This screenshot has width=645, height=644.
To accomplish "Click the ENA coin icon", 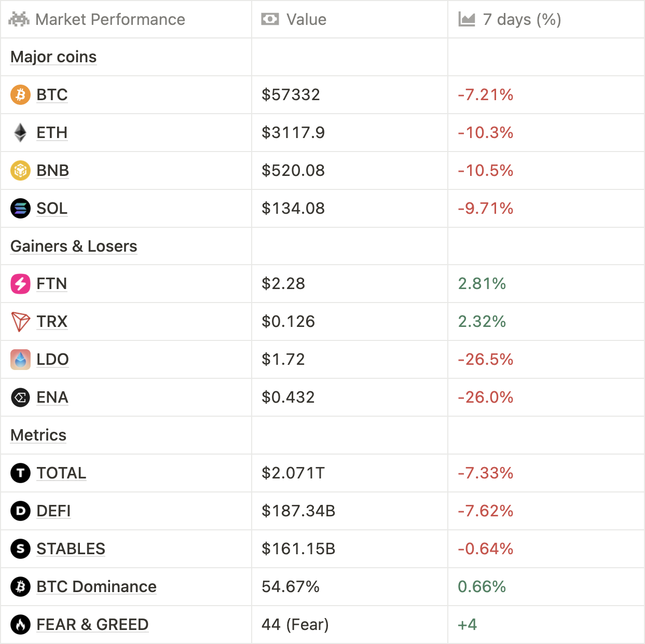I will (20, 398).
